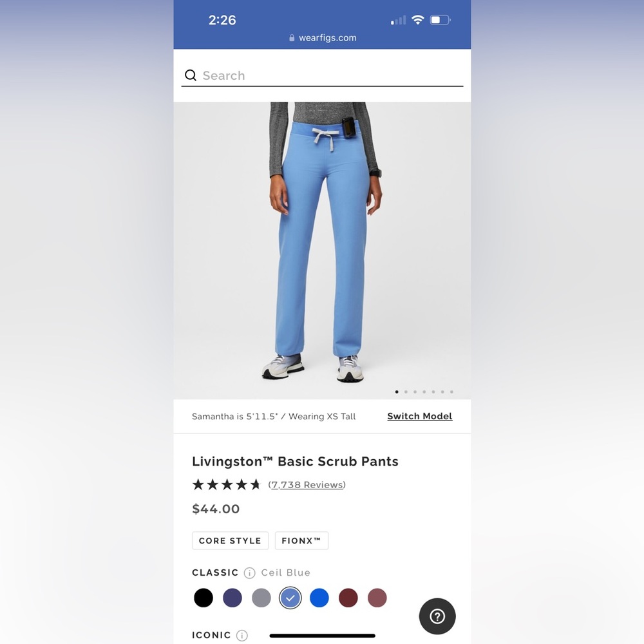Select the burgundy color swatch
The image size is (644, 644).
point(348,598)
